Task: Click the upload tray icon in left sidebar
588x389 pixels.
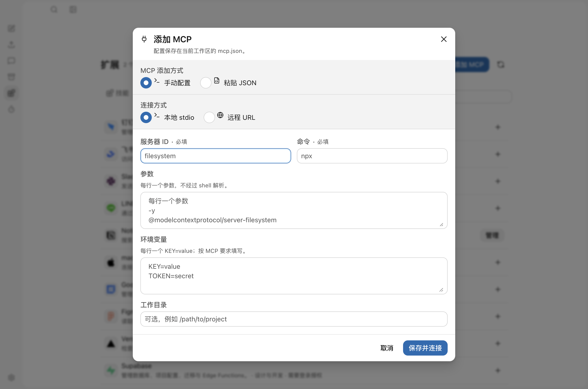Action: coord(11,45)
